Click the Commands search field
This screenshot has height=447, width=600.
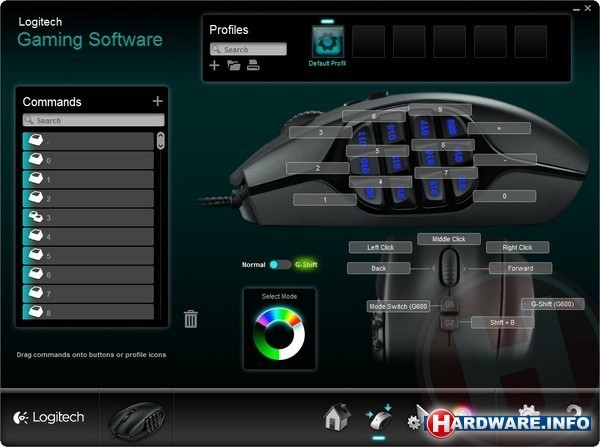coord(93,120)
